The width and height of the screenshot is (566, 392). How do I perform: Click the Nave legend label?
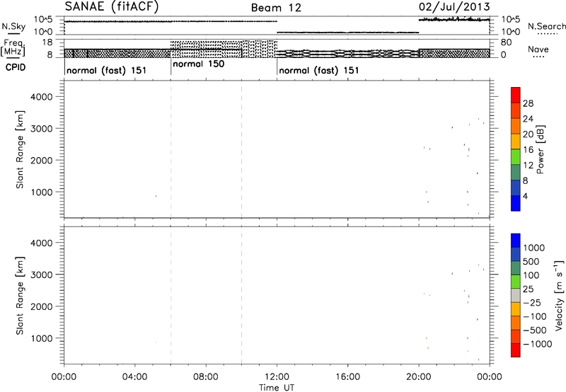point(538,50)
